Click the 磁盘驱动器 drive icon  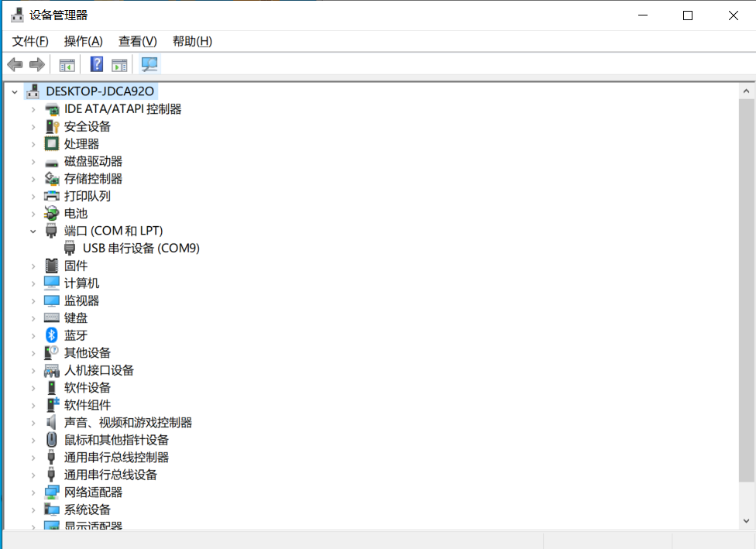(x=52, y=162)
